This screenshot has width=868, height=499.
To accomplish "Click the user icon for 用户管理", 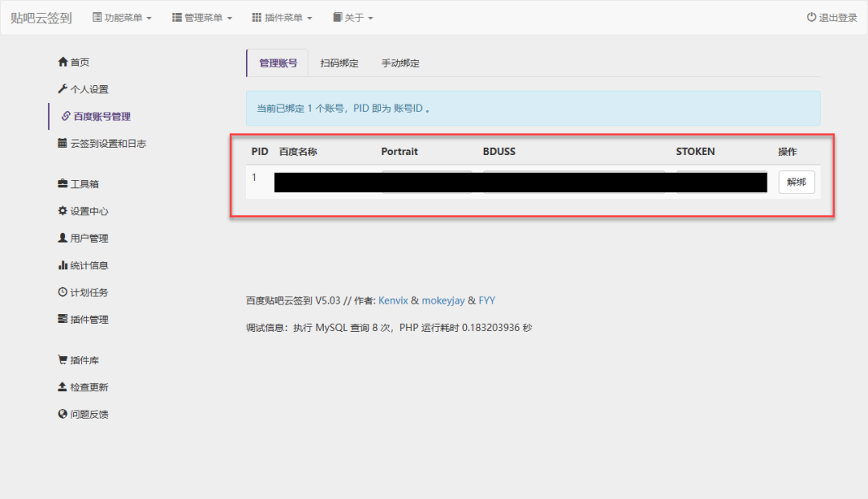I will click(63, 239).
